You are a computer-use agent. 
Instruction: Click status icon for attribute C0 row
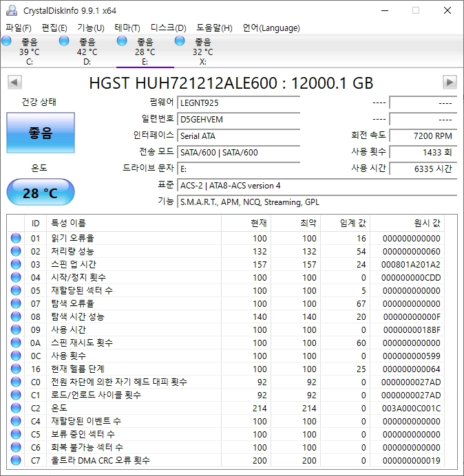pyautogui.click(x=16, y=382)
